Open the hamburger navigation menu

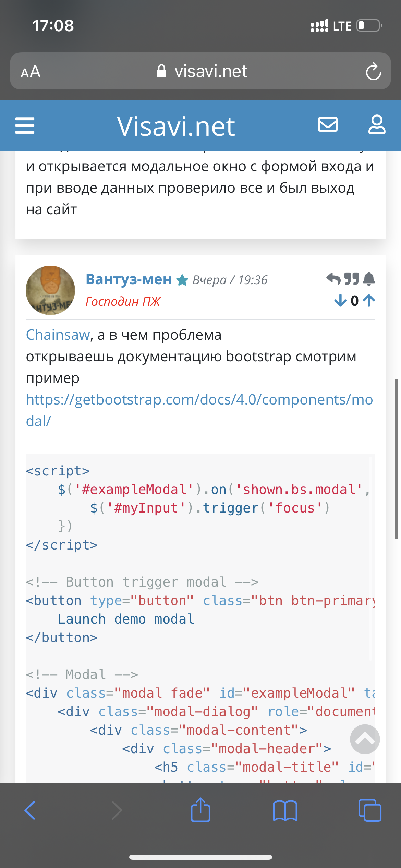pyautogui.click(x=25, y=125)
